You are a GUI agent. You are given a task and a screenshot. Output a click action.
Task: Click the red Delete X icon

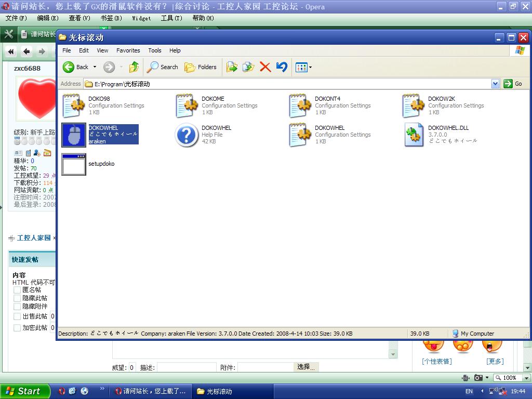(265, 67)
